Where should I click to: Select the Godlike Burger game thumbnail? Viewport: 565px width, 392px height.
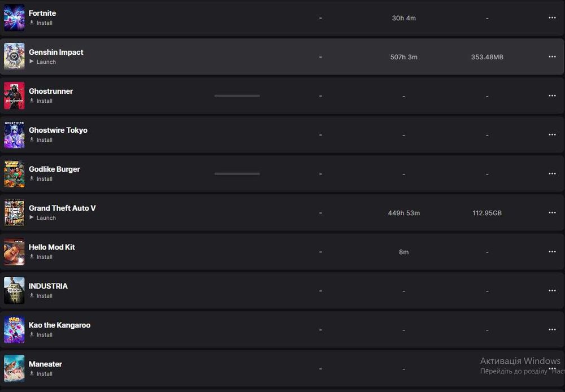[14, 173]
